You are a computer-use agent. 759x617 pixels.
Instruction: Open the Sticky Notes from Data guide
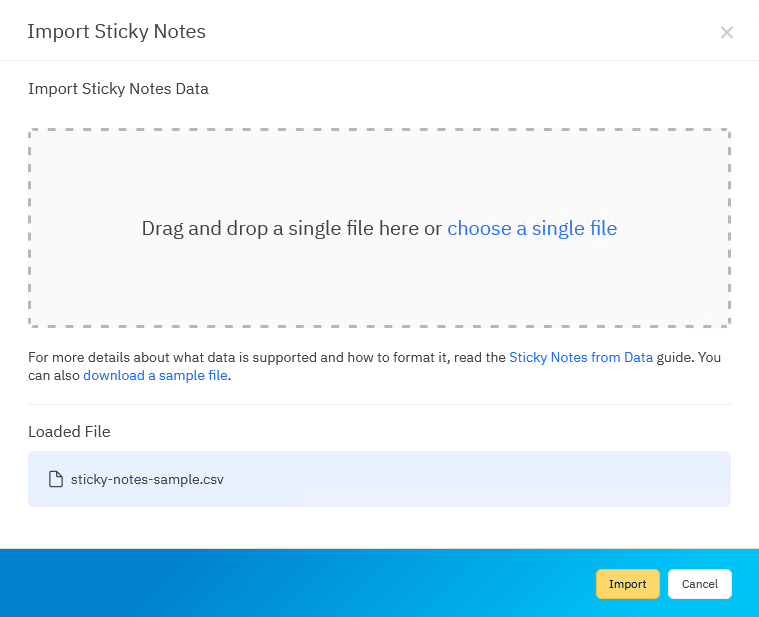click(x=581, y=357)
